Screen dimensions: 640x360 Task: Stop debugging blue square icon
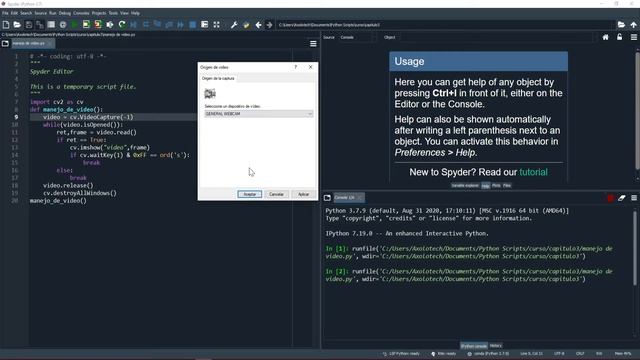coord(193,25)
